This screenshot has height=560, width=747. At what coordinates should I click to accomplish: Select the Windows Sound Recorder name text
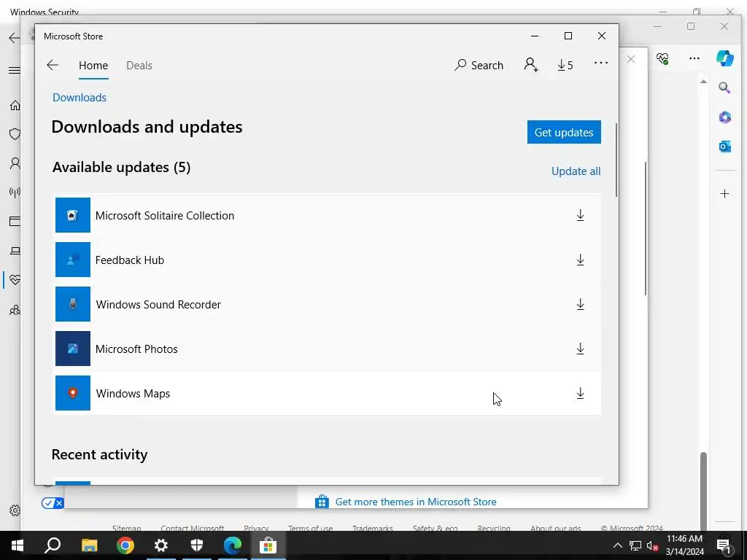(x=158, y=304)
